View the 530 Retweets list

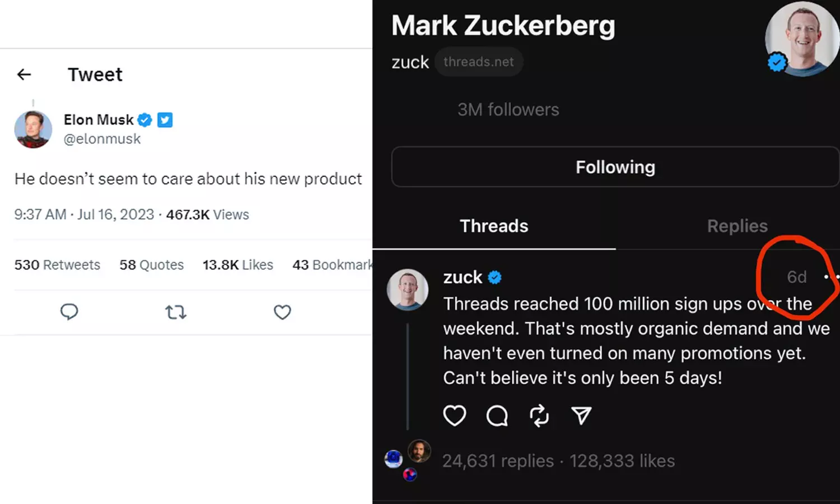57,265
